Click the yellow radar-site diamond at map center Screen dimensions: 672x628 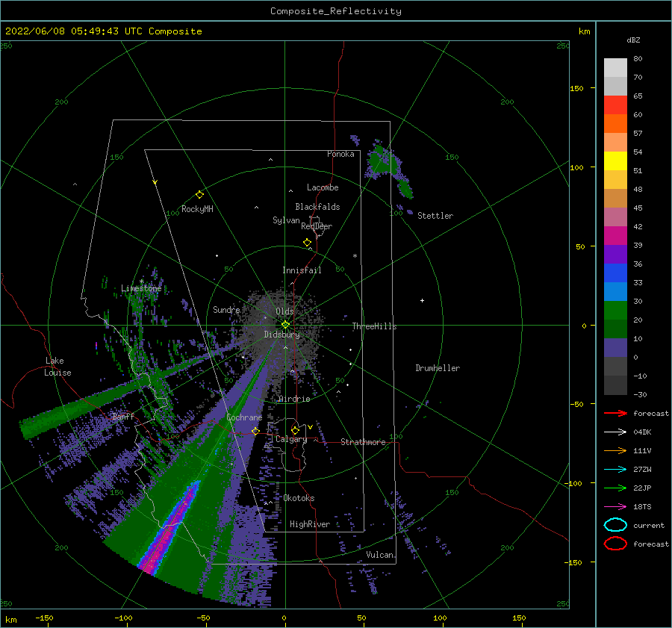click(285, 325)
